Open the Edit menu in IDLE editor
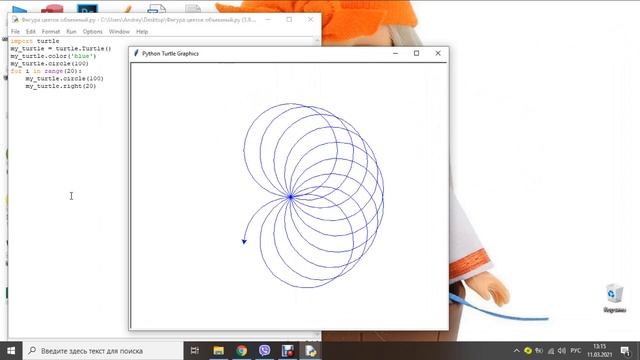 (x=31, y=31)
